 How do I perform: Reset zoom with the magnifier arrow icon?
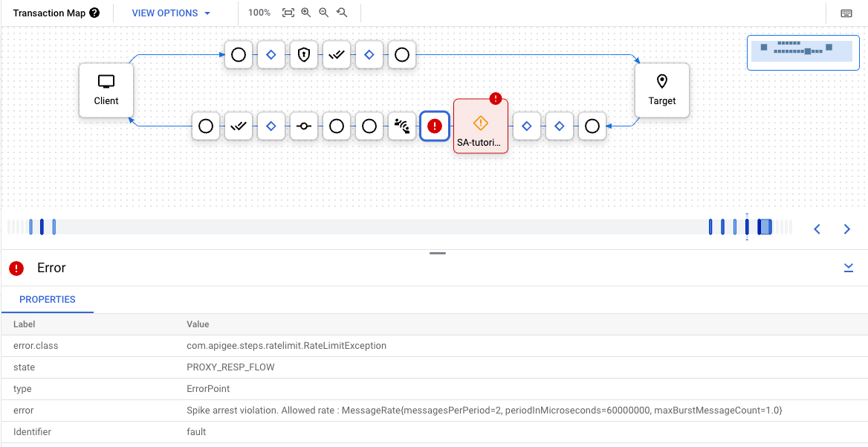pyautogui.click(x=342, y=13)
